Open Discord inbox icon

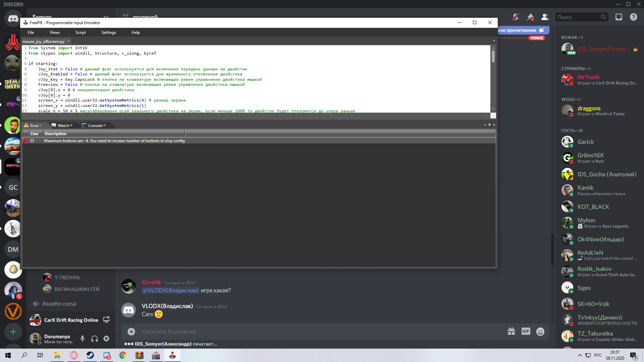click(619, 17)
